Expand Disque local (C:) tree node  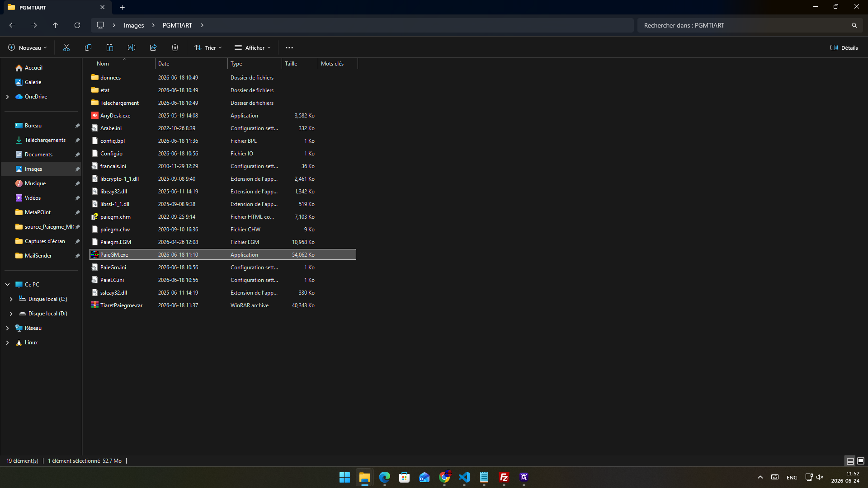pos(11,299)
